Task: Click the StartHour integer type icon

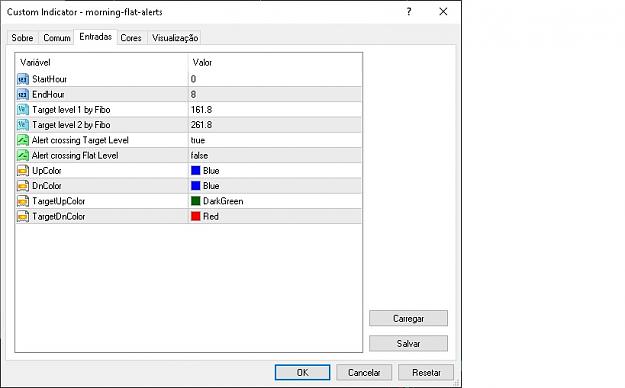Action: (x=23, y=79)
